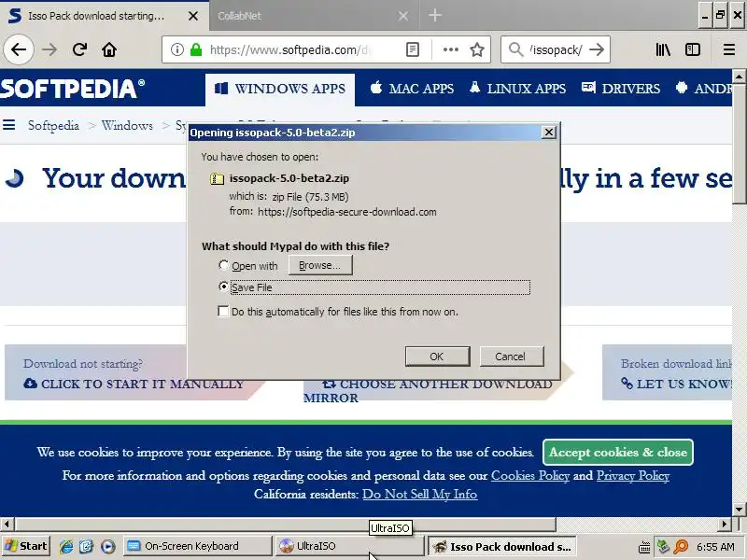Click the search box containing issopack
Image resolution: width=747 pixels, height=560 pixels.
pos(556,49)
